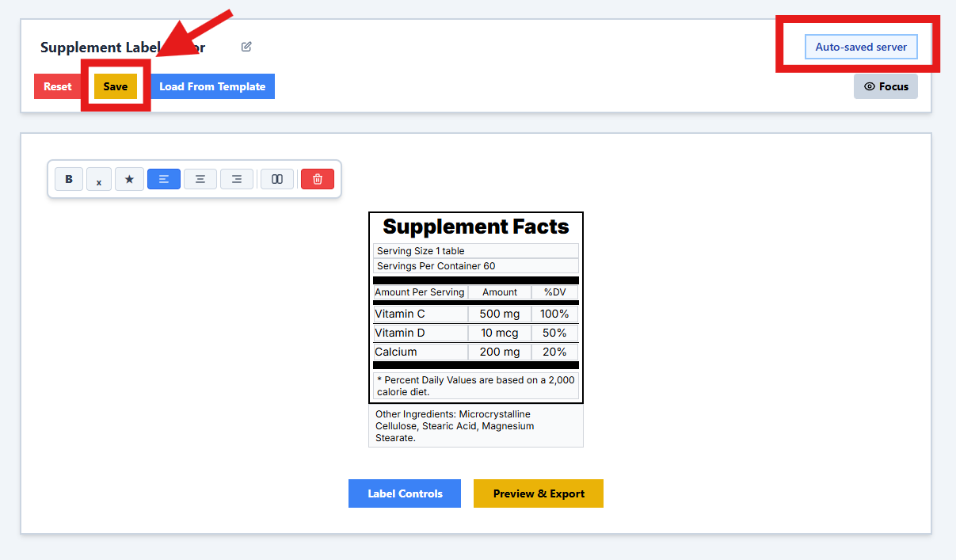Open Preview & Export
The height and width of the screenshot is (560, 956).
(539, 493)
